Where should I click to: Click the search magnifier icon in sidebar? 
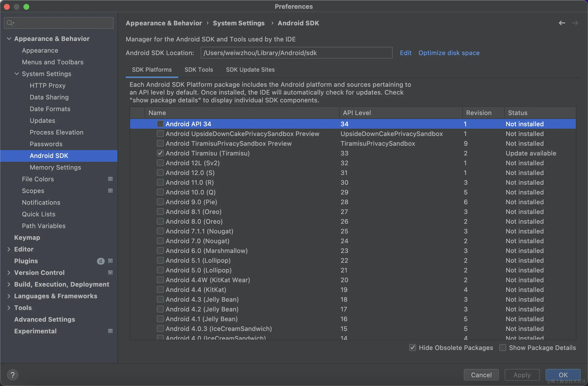pos(10,23)
